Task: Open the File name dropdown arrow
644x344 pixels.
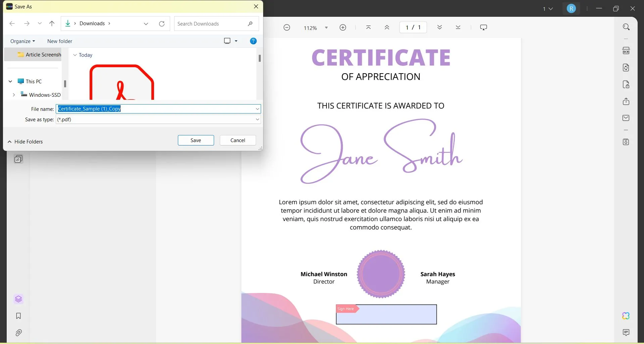Action: (x=257, y=109)
